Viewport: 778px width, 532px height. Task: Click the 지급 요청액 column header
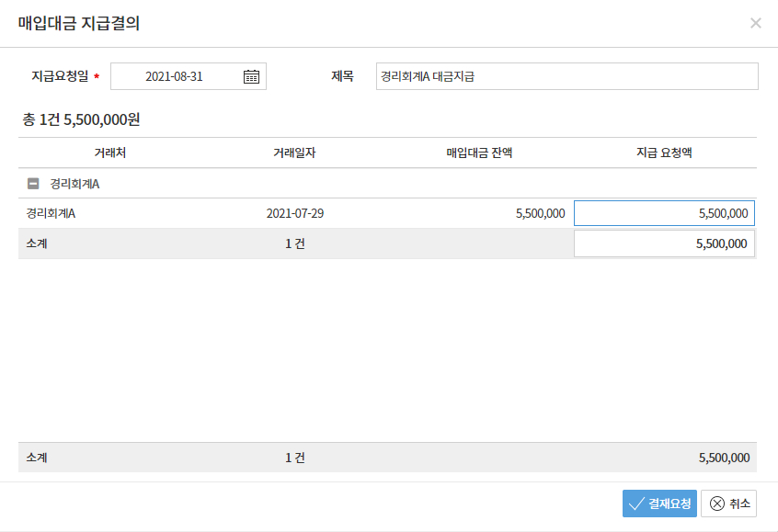(664, 153)
